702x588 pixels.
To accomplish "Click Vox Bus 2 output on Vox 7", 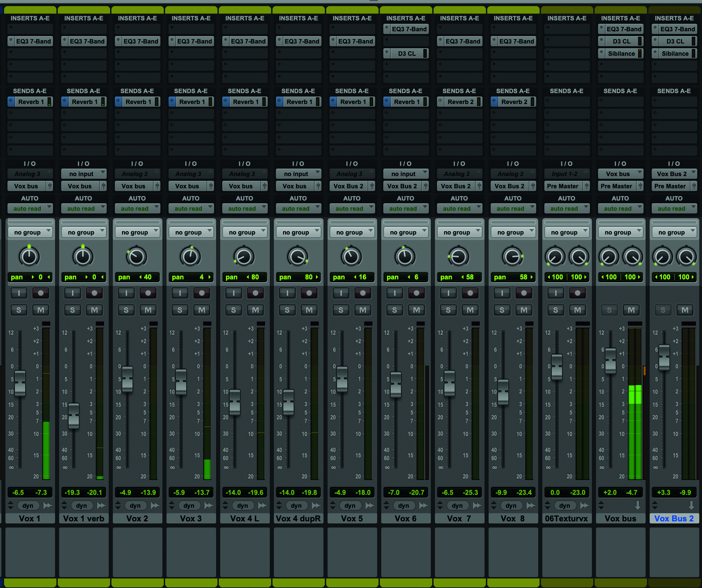I will [x=456, y=186].
